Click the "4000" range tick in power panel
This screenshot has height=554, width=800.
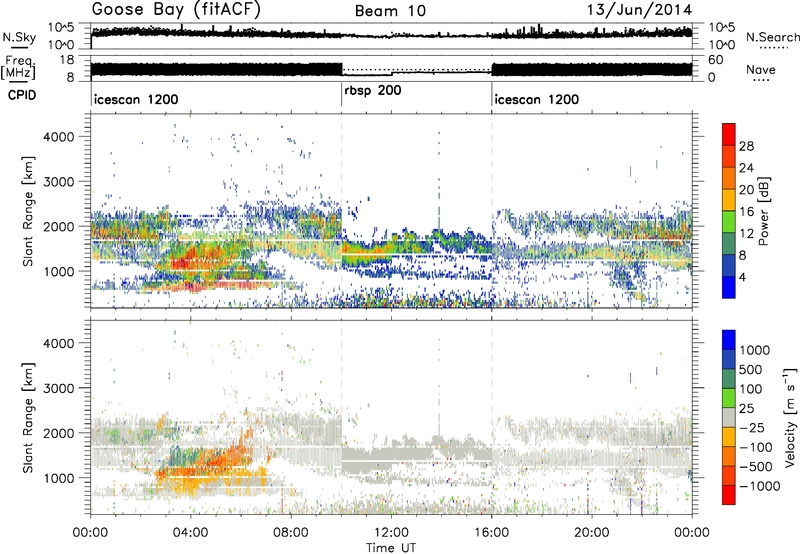(x=58, y=137)
